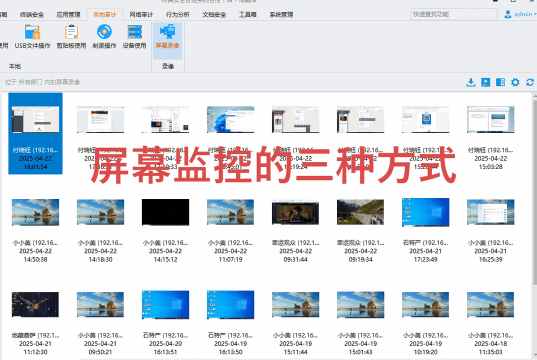Click the 位于 所有部门 内的屏幕录像 location text
The image size is (537, 360).
pyautogui.click(x=42, y=82)
